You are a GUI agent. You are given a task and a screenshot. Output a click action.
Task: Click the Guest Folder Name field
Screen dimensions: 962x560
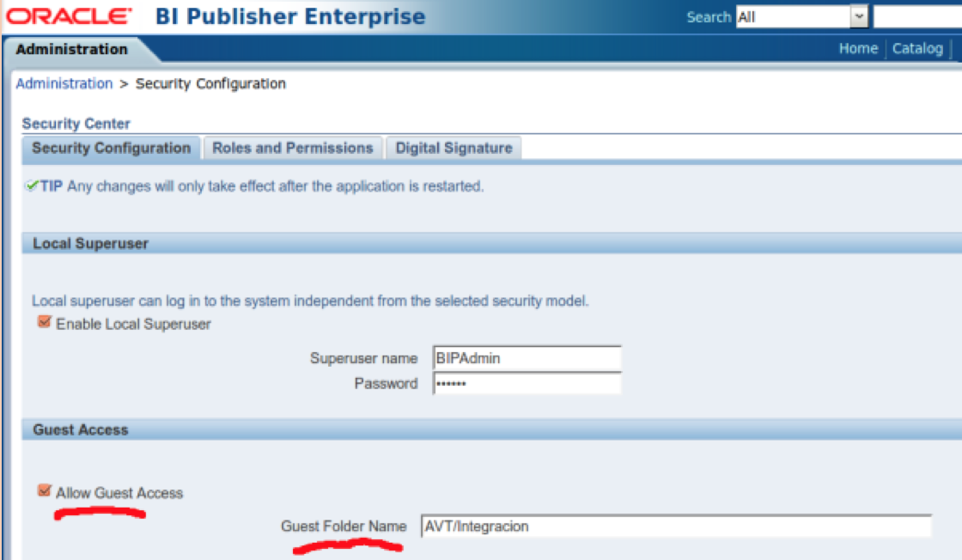point(676,527)
